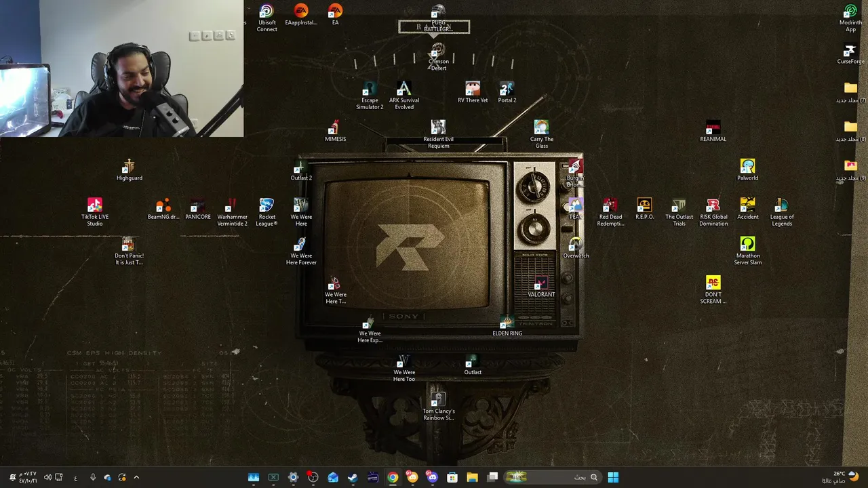Select the VALORANT desktop icon
The width and height of the screenshot is (868, 488).
541,287
